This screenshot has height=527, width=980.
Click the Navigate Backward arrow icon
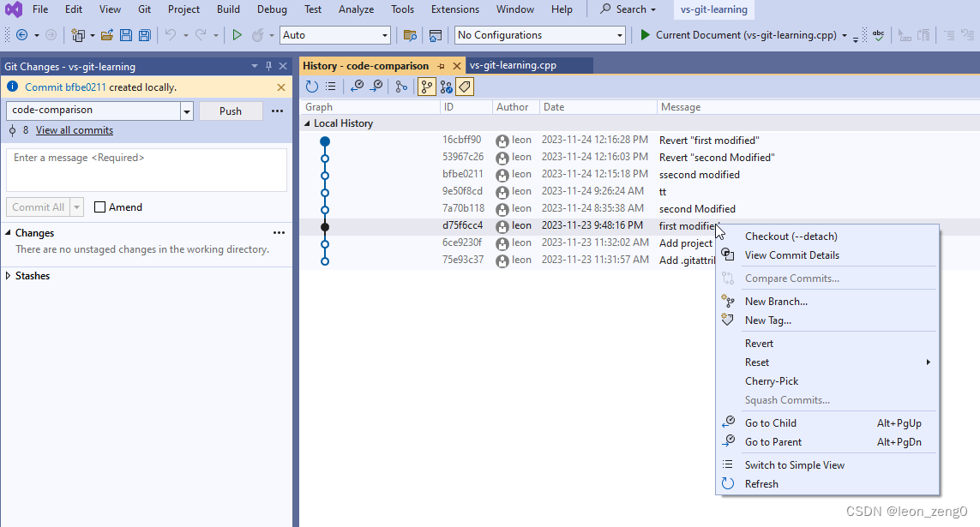point(22,35)
